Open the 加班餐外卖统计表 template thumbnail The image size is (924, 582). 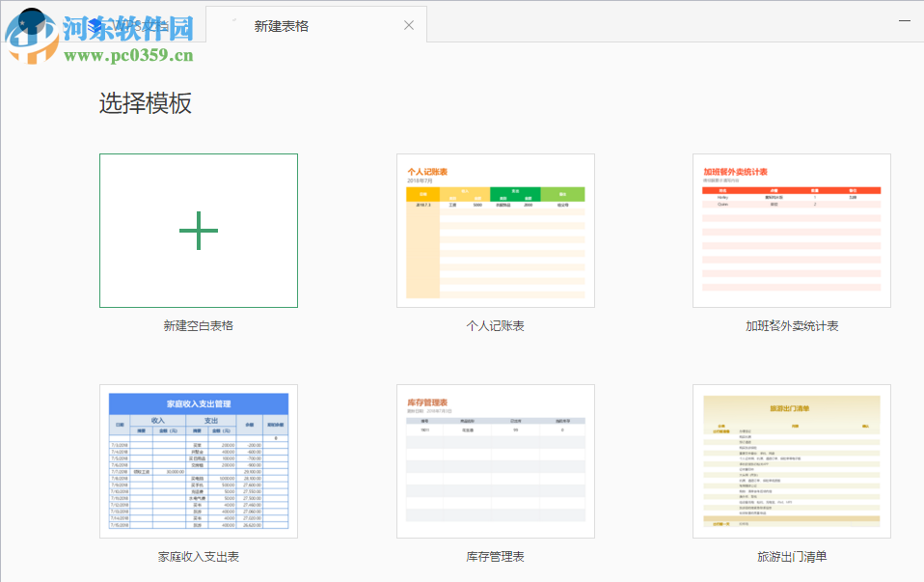coord(791,229)
